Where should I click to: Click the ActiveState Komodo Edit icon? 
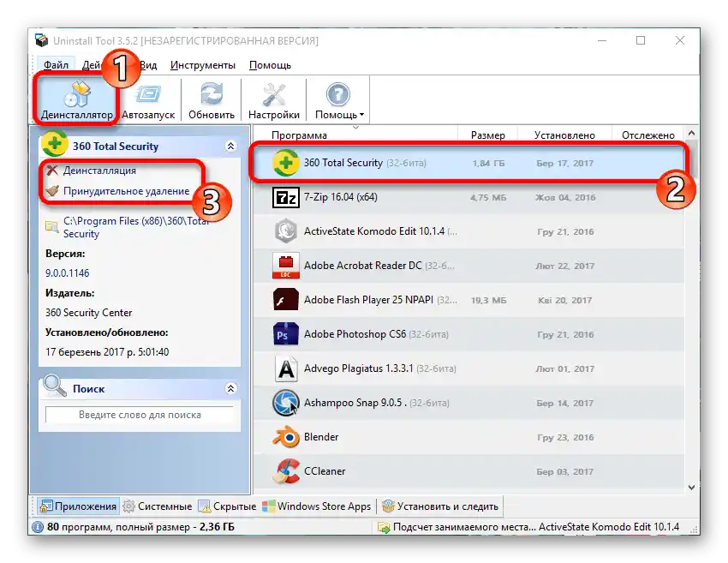point(285,231)
